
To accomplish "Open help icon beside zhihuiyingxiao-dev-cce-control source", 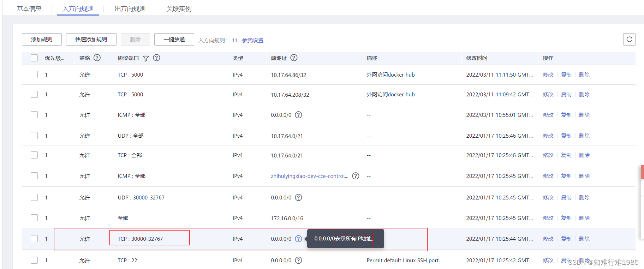I will [x=356, y=176].
